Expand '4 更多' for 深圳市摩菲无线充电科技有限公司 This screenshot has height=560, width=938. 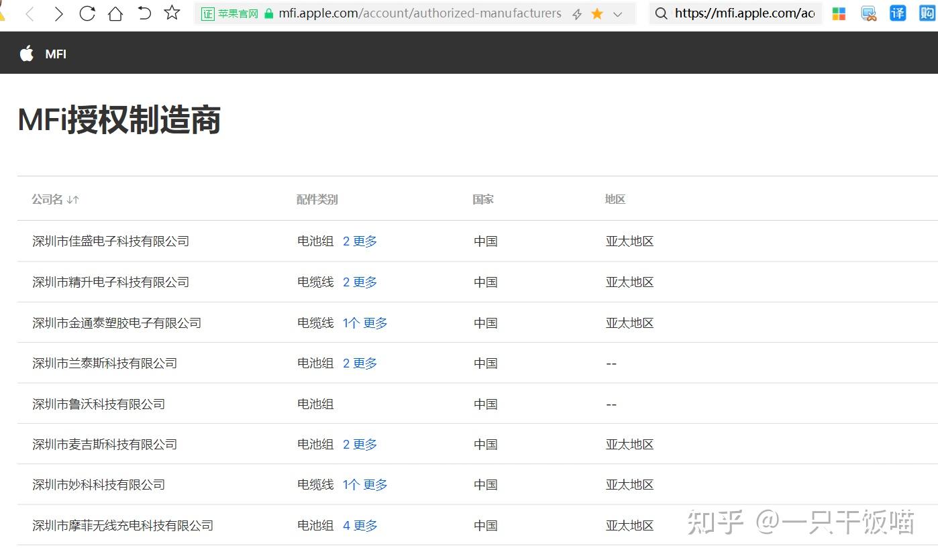pos(360,526)
